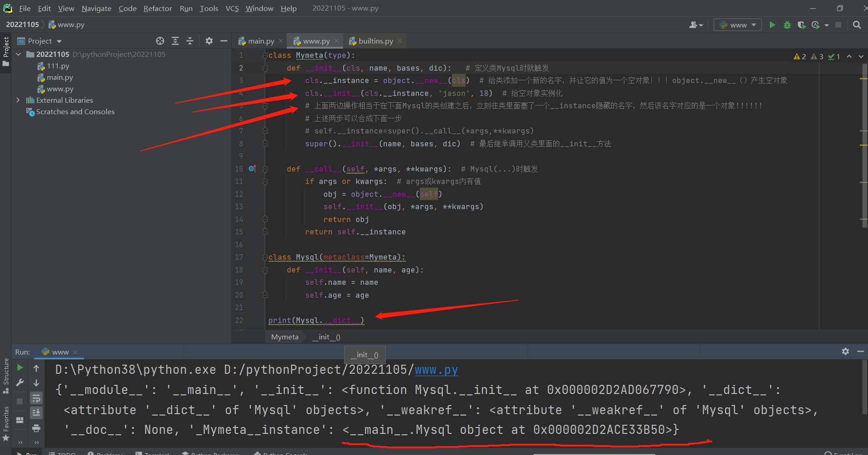The image size is (868, 455).
Task: Open the Code menu
Action: click(128, 8)
